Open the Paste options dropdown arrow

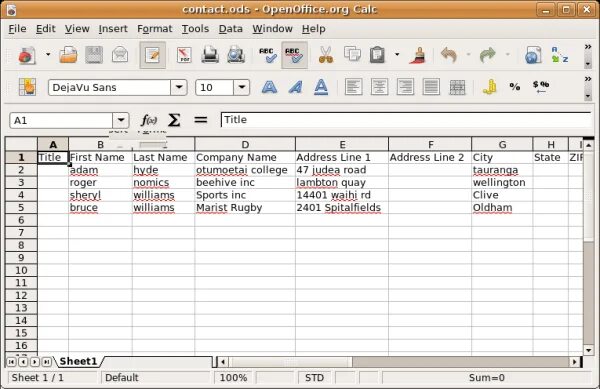pos(397,55)
